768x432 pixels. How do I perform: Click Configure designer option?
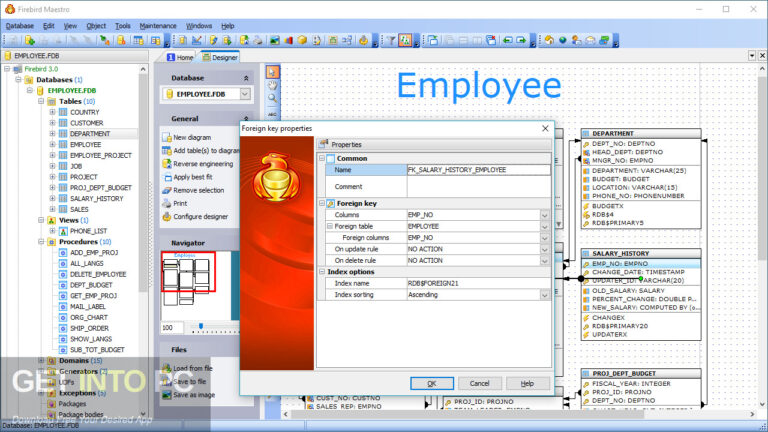click(200, 216)
